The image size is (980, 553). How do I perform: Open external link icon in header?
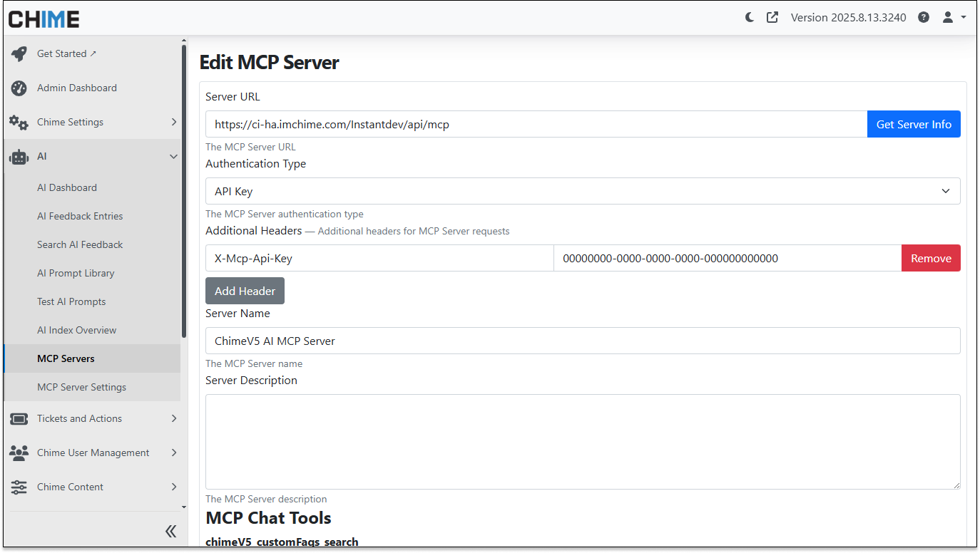(x=772, y=17)
